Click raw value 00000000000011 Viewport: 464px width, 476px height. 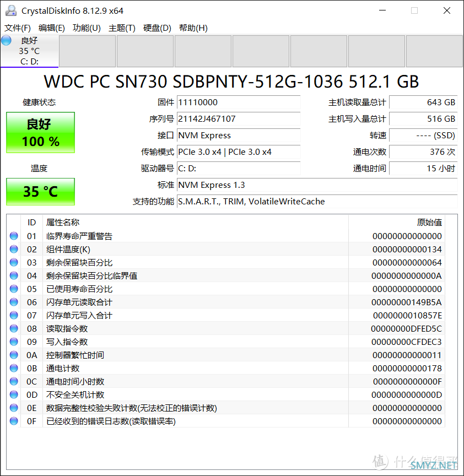(407, 355)
